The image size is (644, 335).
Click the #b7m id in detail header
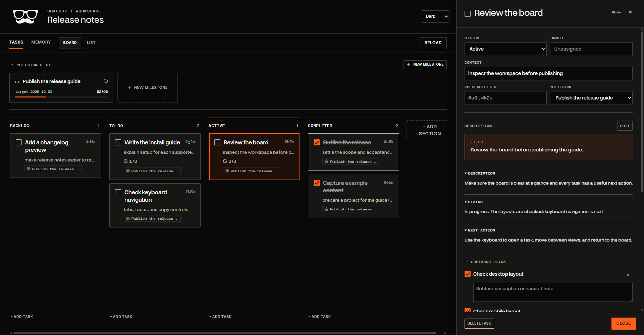pos(616,12)
